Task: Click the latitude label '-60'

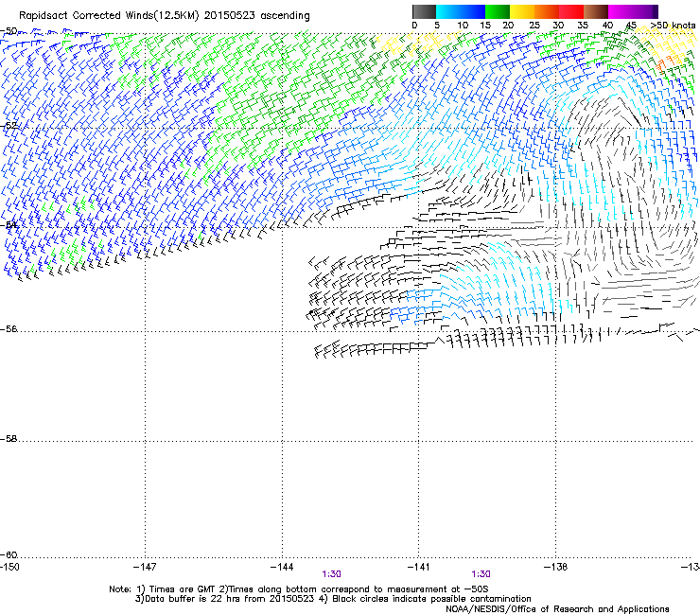Action: click(x=9, y=555)
